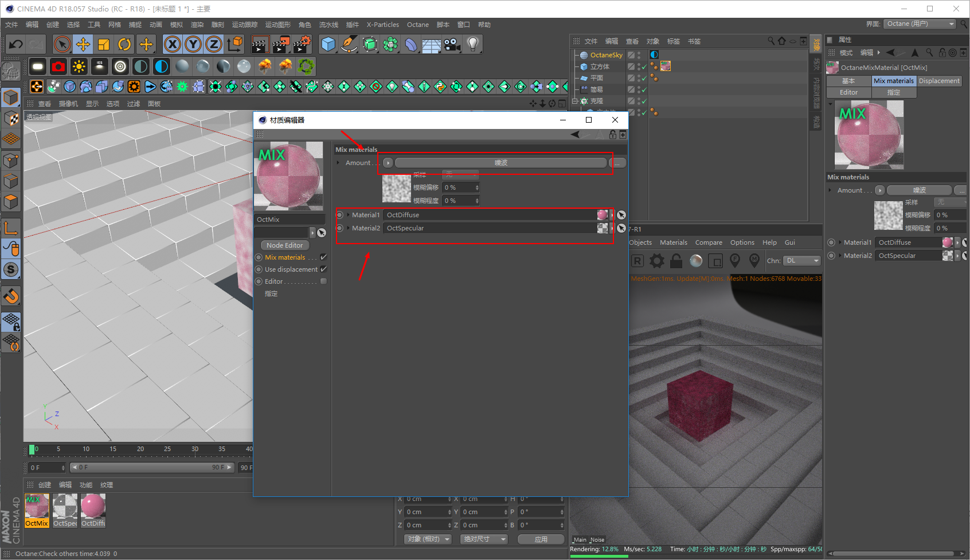Click the Octane settings gear in Live Viewer
Image resolution: width=970 pixels, height=560 pixels.
(657, 261)
